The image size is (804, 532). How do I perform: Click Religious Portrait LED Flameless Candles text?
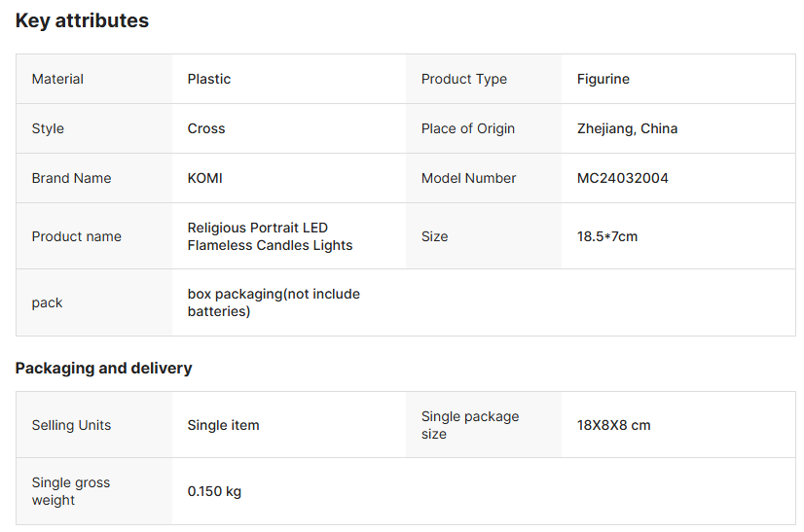click(x=270, y=236)
